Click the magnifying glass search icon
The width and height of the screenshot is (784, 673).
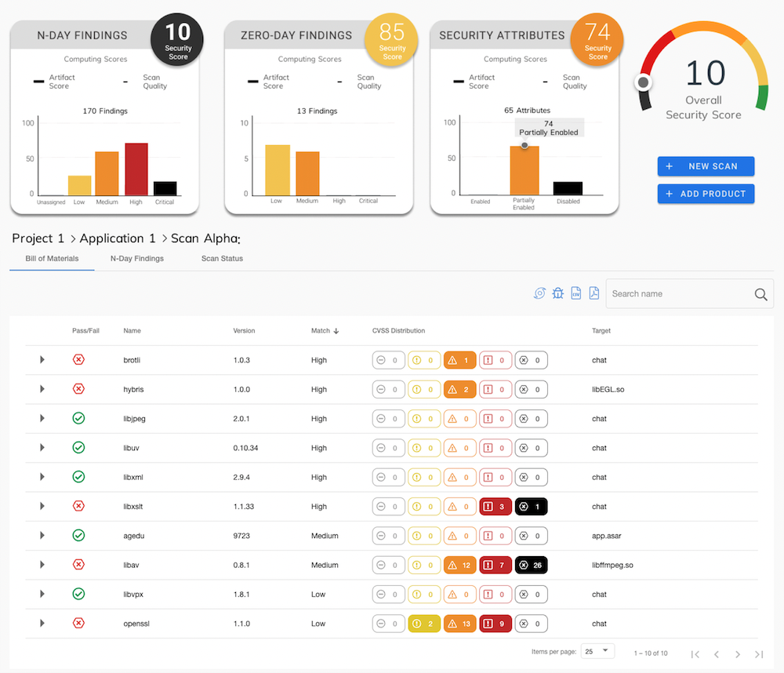[760, 294]
